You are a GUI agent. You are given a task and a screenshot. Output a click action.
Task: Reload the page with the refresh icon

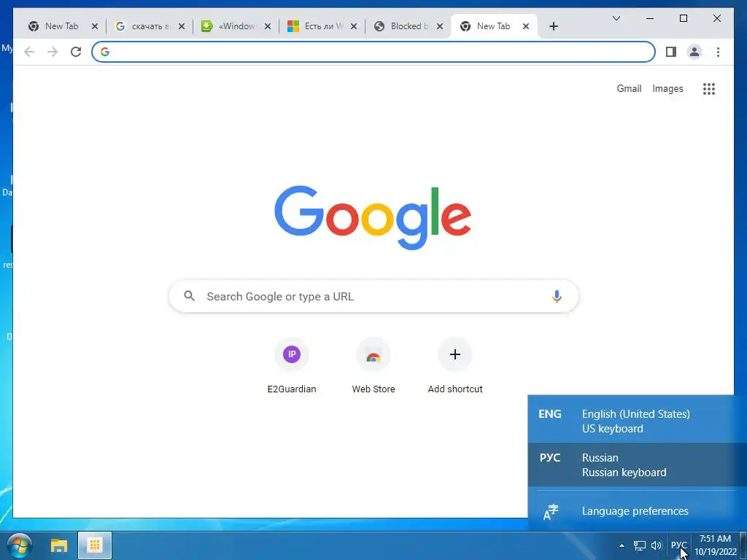[x=76, y=52]
